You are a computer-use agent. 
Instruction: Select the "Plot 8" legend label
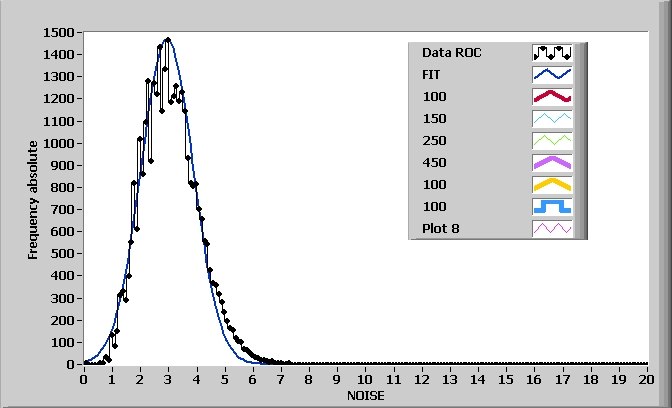[x=440, y=229]
